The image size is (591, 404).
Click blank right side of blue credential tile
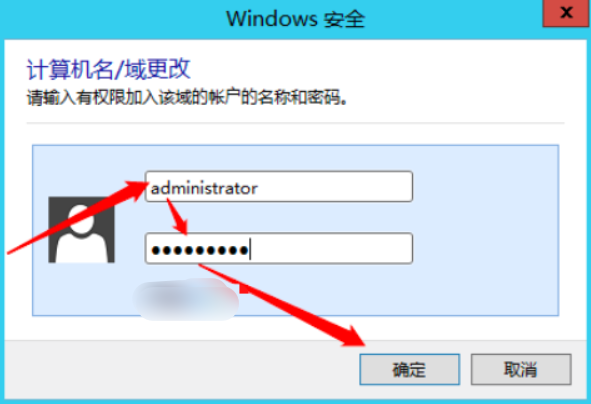coord(485,230)
